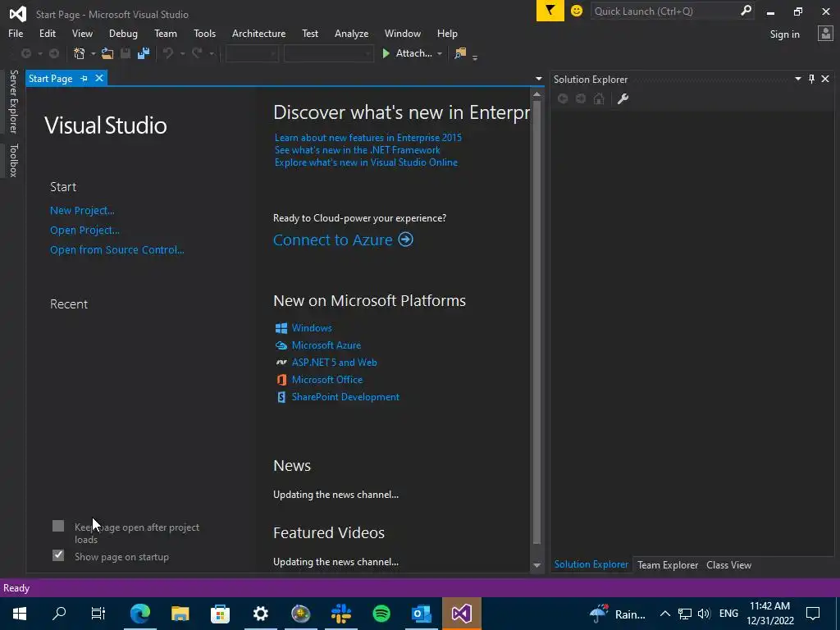The width and height of the screenshot is (840, 630).
Task: Click the Start Page scroll down arrow
Action: click(536, 565)
